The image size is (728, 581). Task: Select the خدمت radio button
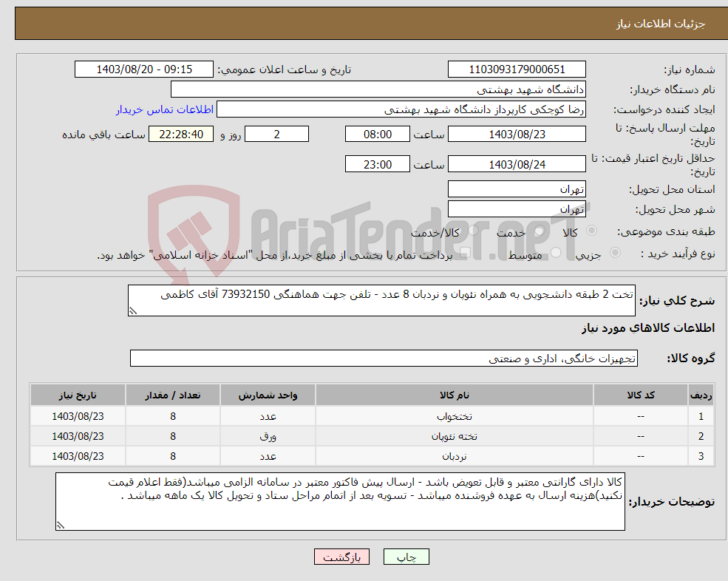point(540,231)
